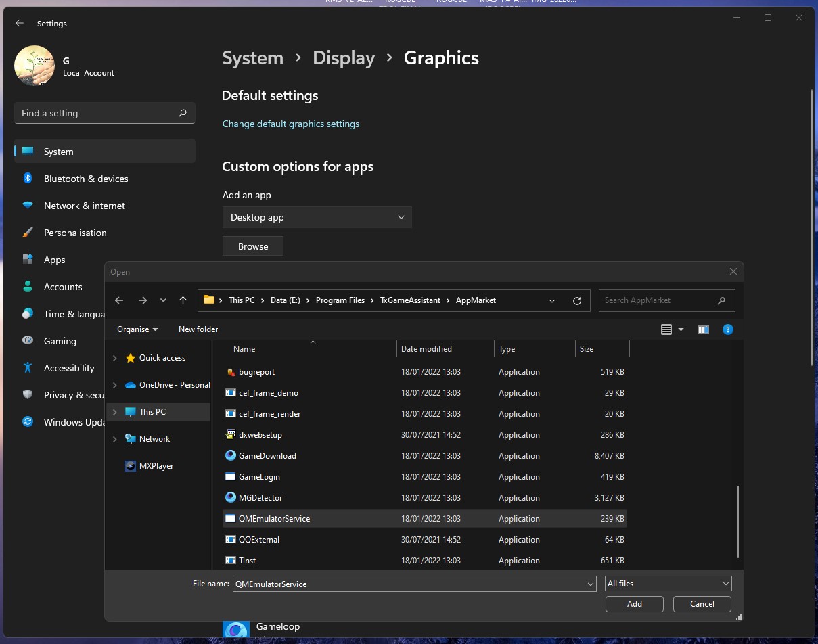Click the GameLogin application icon
This screenshot has height=644, width=818.
(x=230, y=477)
